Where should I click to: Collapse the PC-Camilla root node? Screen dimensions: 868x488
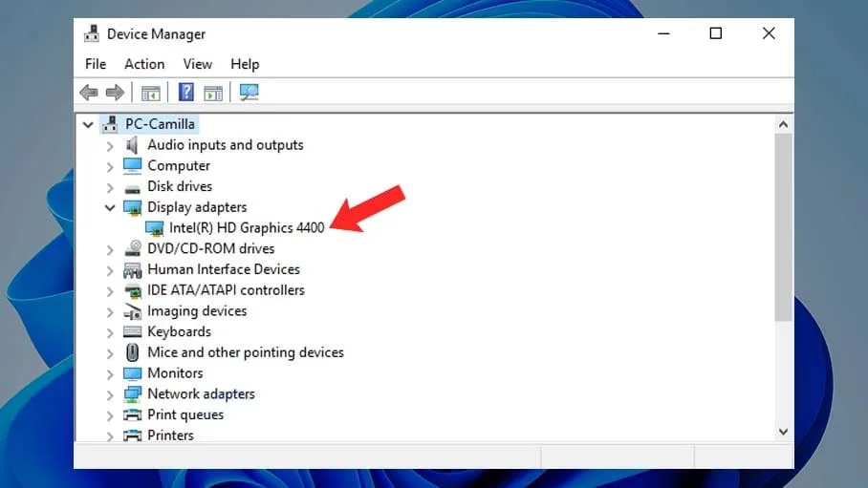click(88, 124)
